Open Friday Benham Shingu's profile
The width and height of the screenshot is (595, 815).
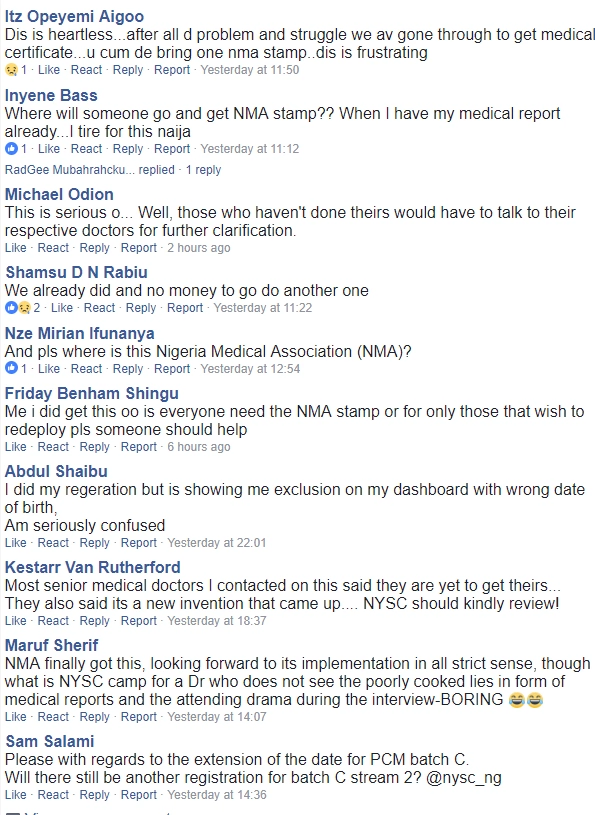pos(91,393)
